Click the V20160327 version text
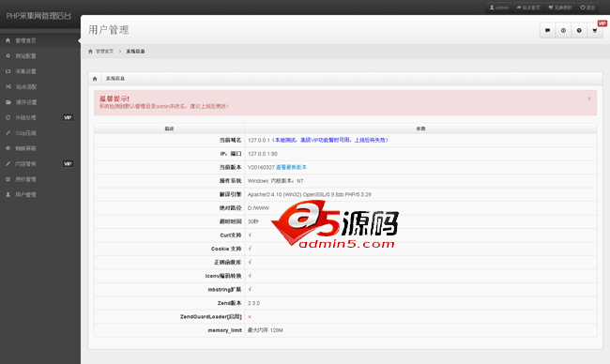This screenshot has height=364, width=610. click(x=261, y=167)
